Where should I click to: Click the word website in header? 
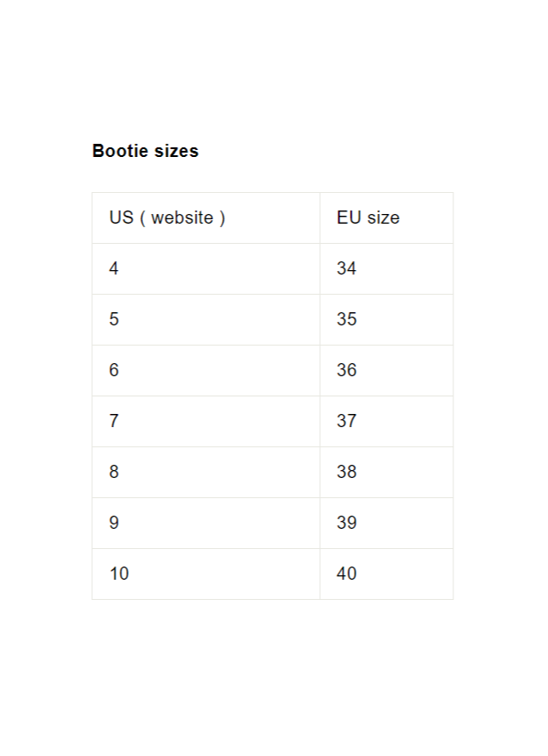tap(182, 218)
